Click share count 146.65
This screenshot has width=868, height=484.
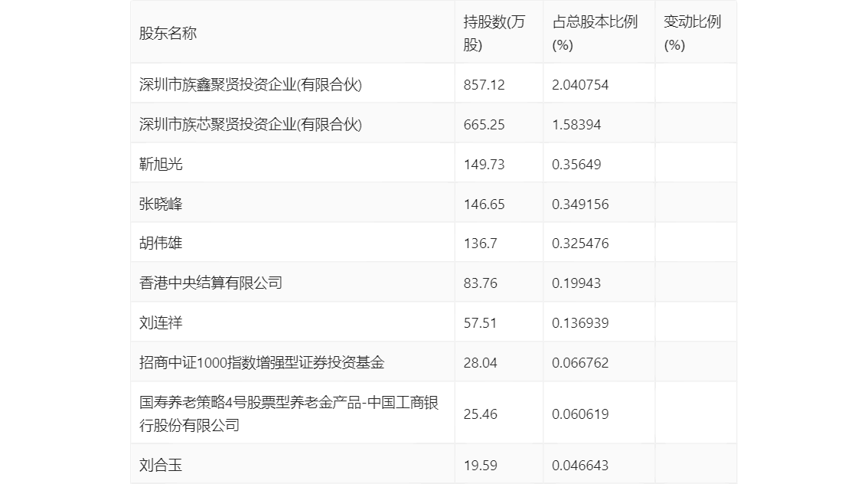point(485,204)
